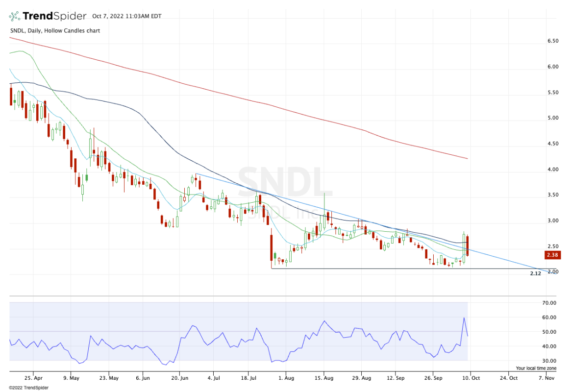The width and height of the screenshot is (570, 392).
Task: Click the TrendSpider brand name text
Action: pos(54,16)
